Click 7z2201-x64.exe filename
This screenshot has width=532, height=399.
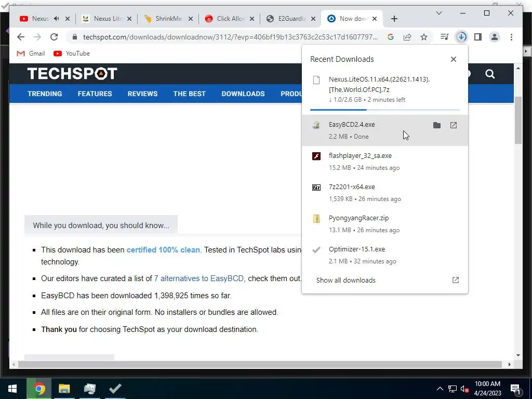click(352, 187)
